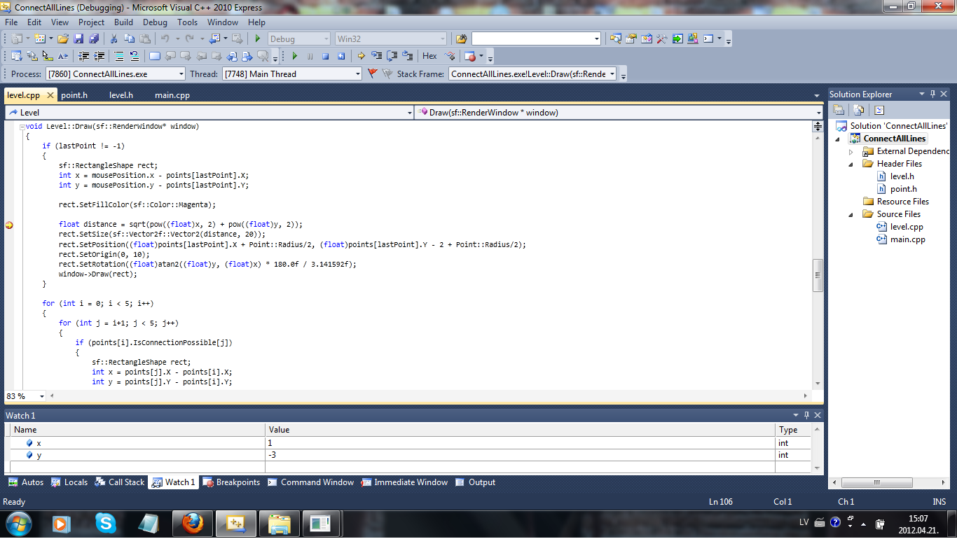957x560 pixels.
Task: Click the Skype icon in the taskbar
Action: click(106, 523)
